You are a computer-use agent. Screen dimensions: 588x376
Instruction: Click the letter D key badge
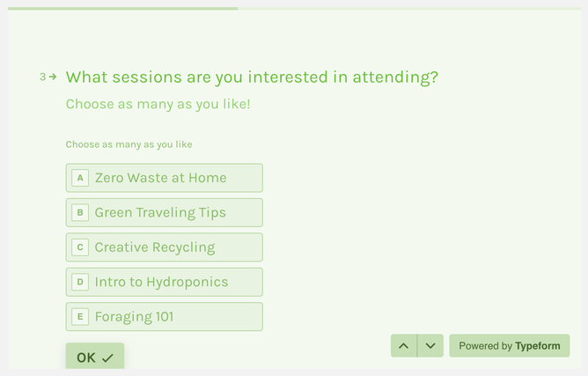tap(80, 282)
